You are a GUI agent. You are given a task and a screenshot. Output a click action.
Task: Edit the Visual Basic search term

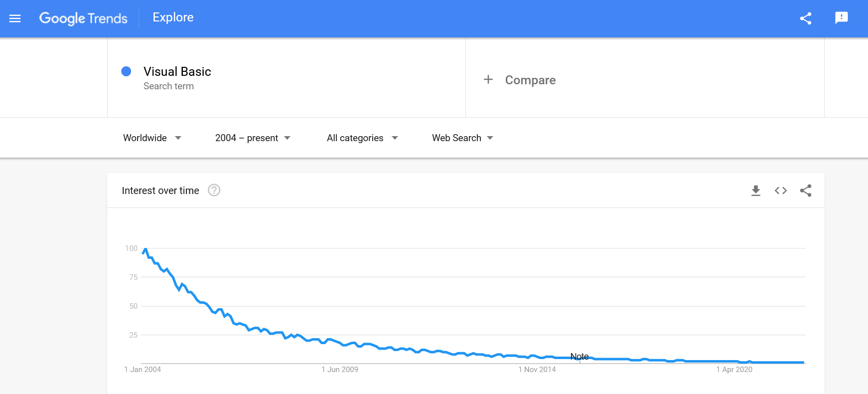[177, 72]
